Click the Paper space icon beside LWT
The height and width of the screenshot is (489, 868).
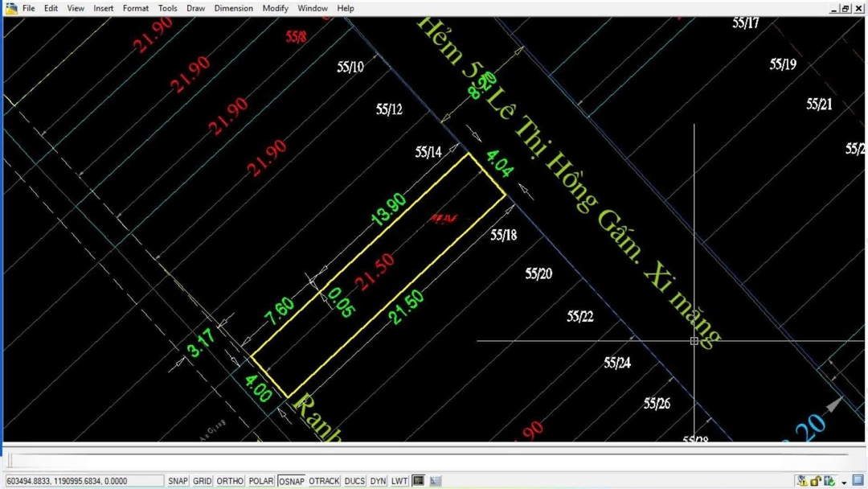point(436,481)
